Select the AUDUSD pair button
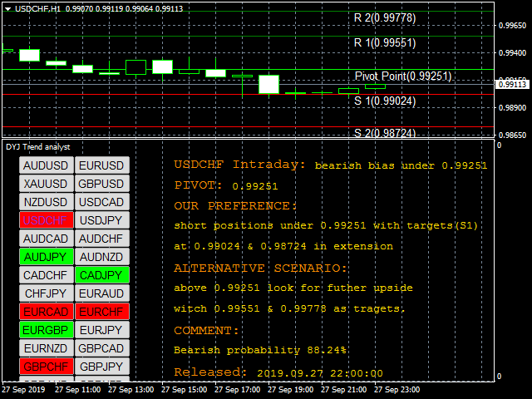532x399 pixels. pyautogui.click(x=47, y=165)
